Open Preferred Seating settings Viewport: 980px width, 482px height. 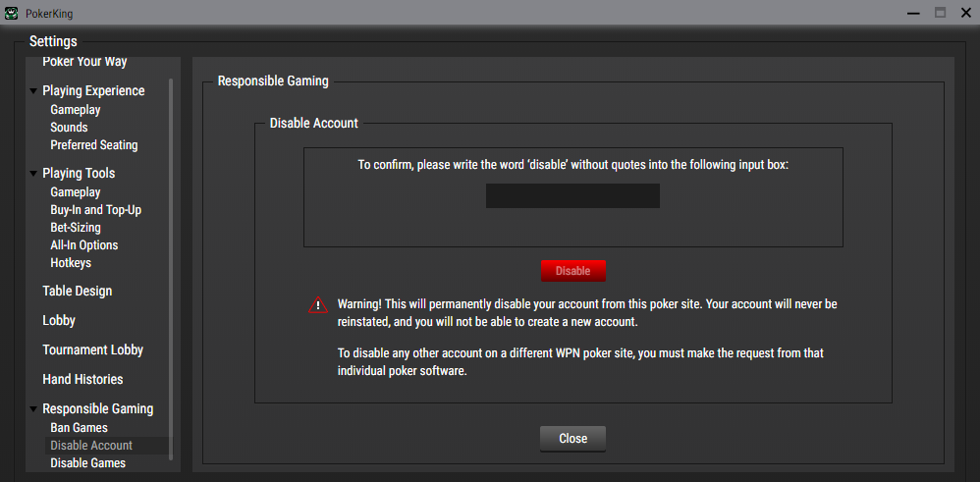click(93, 145)
